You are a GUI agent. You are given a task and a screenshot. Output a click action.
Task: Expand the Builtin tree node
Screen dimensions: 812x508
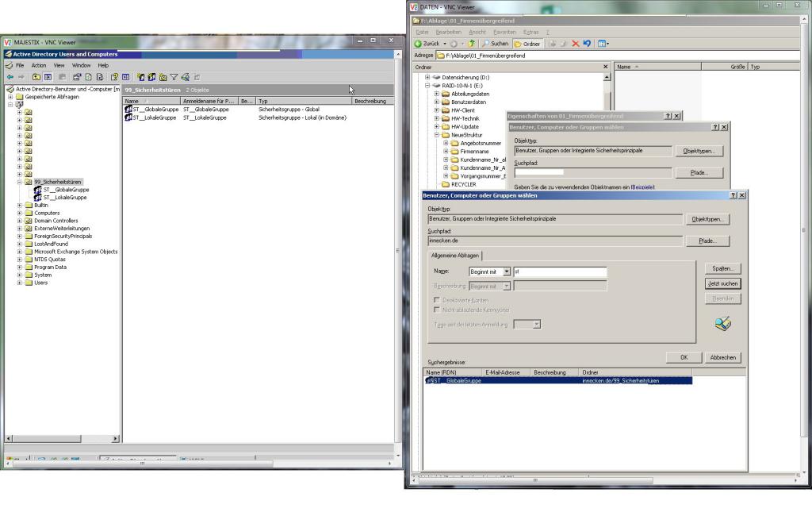pyautogui.click(x=20, y=206)
